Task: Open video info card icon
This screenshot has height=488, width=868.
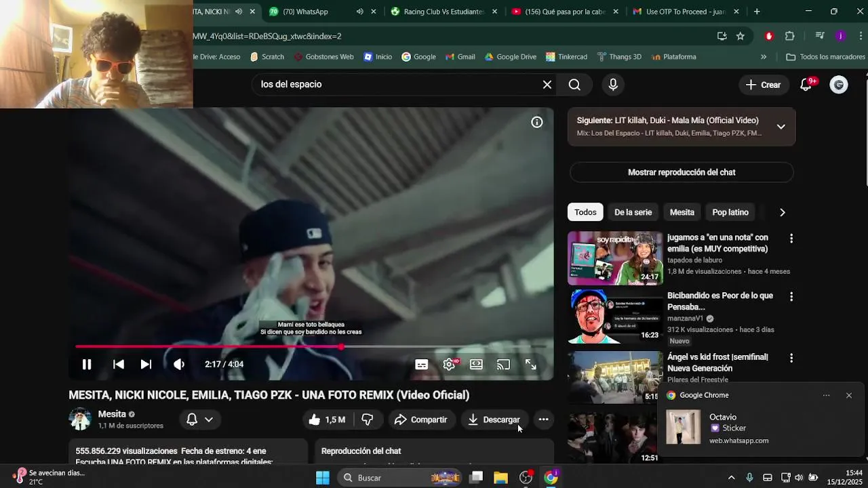Action: click(536, 123)
